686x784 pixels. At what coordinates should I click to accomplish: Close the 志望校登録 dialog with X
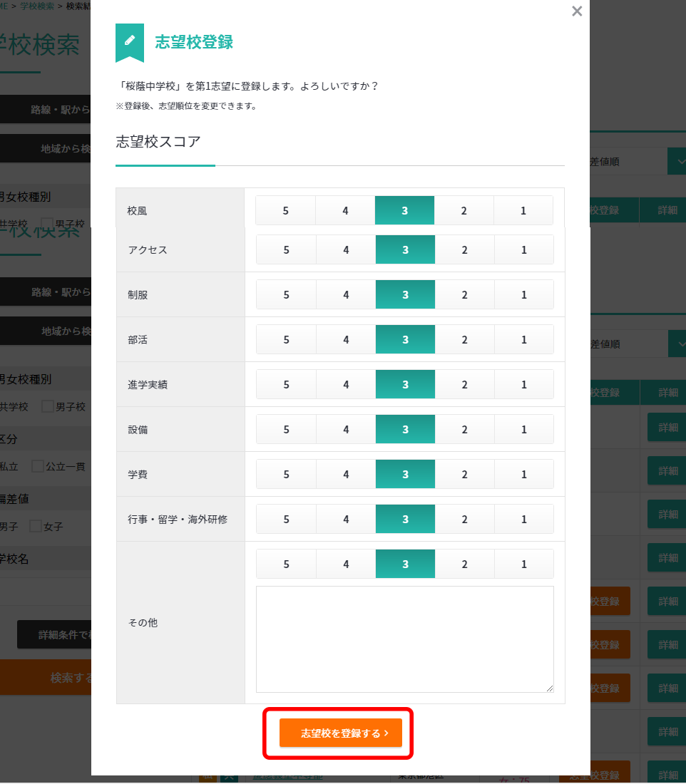577,11
